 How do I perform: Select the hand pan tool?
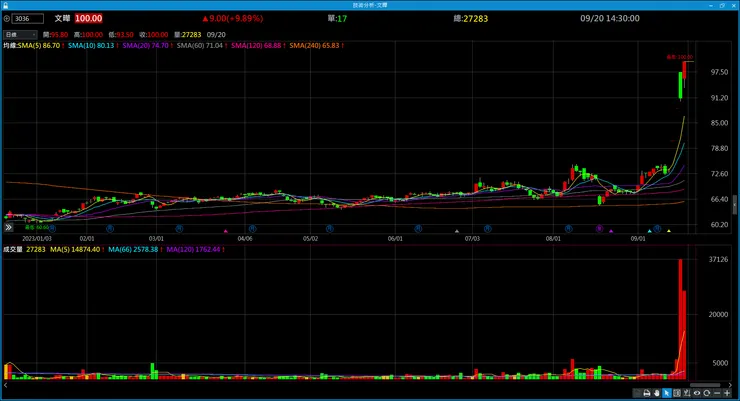point(656,393)
